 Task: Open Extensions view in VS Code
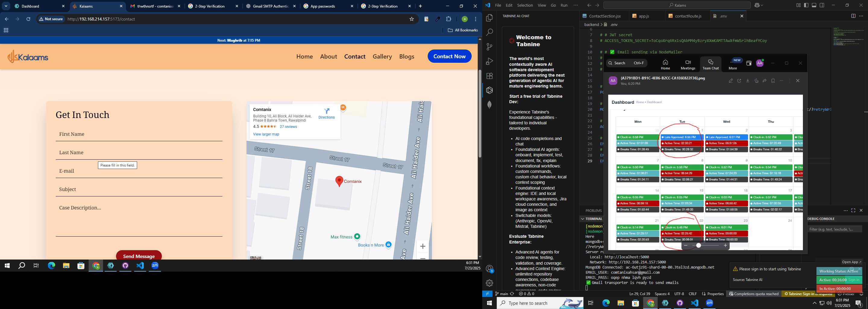point(489,76)
